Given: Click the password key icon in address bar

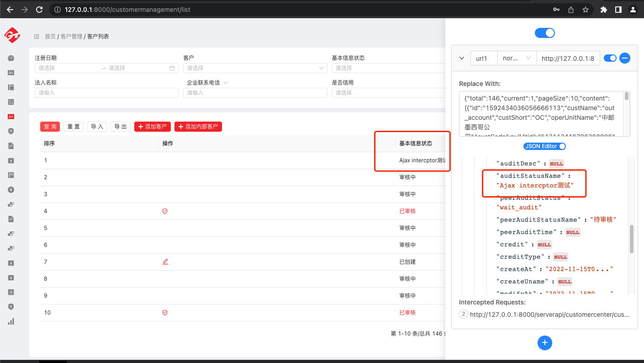Looking at the screenshot, I should 556,9.
